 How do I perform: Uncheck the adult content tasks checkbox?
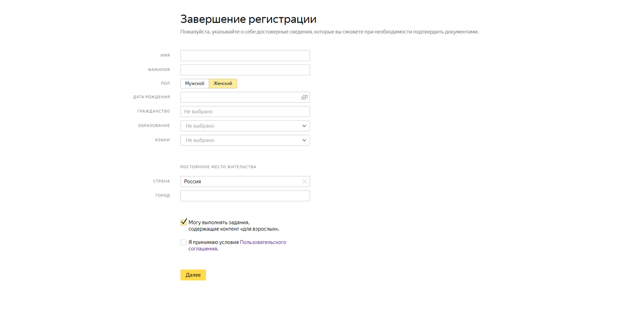point(184,221)
